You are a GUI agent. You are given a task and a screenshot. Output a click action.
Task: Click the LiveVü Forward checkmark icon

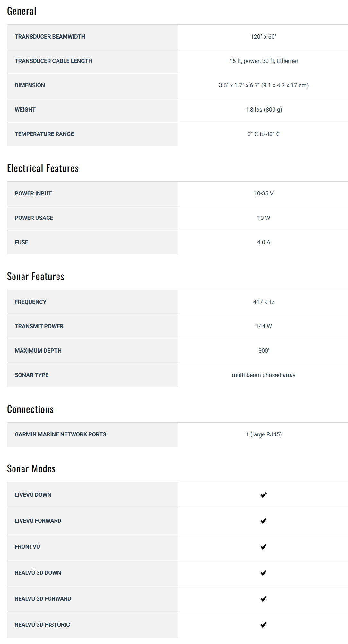pos(264,521)
